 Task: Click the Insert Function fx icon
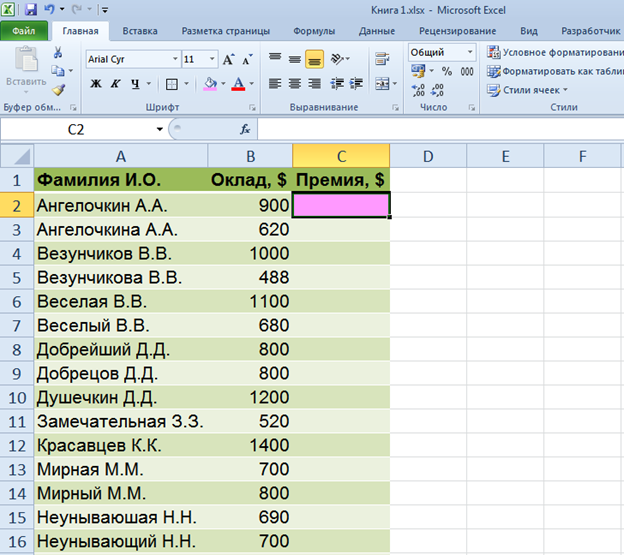click(245, 130)
